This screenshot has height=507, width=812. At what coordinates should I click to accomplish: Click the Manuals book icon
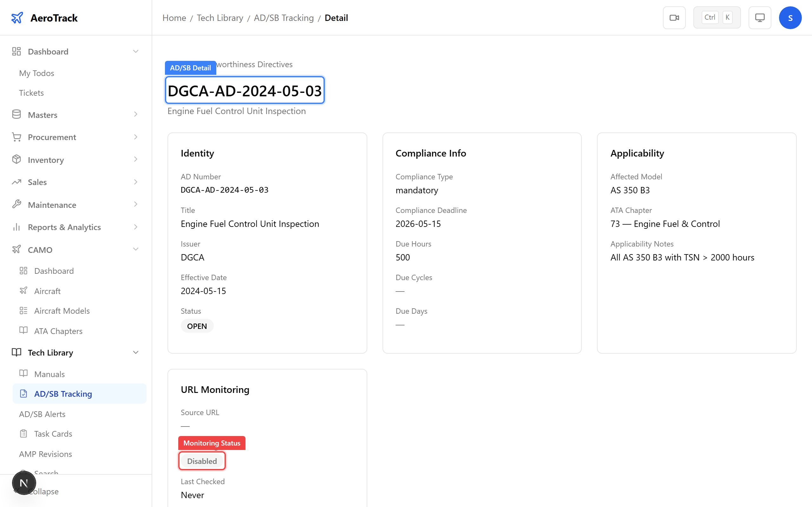[23, 374]
